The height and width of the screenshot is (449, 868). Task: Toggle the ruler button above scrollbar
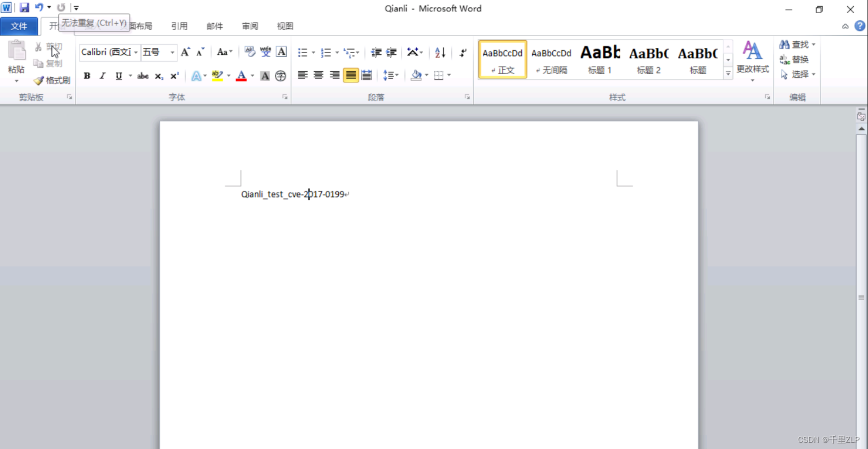(861, 117)
